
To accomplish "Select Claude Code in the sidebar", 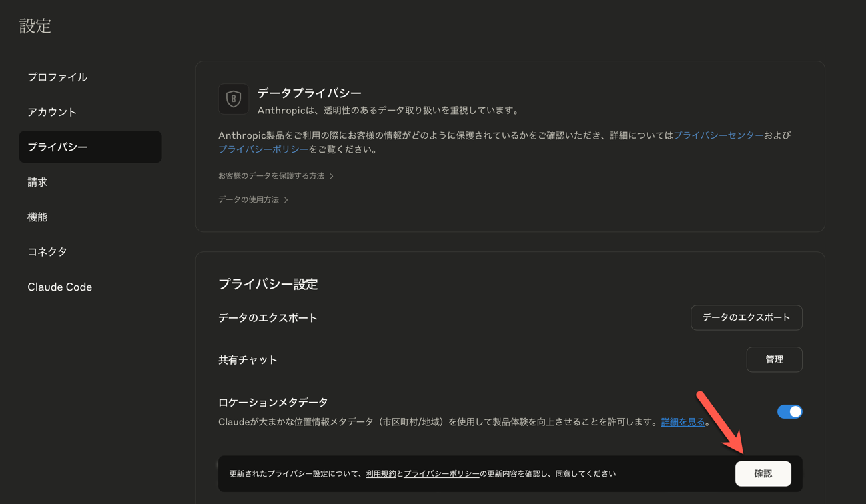I will (59, 287).
